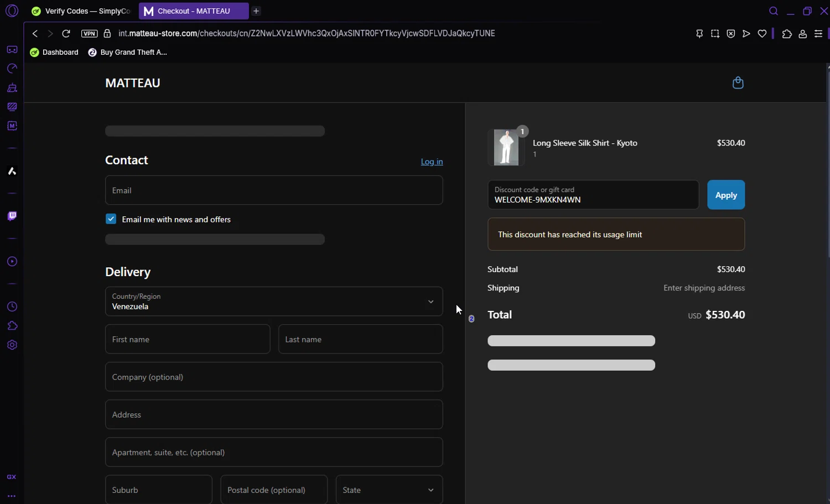Open profile account icon in toolbar

[x=802, y=34]
